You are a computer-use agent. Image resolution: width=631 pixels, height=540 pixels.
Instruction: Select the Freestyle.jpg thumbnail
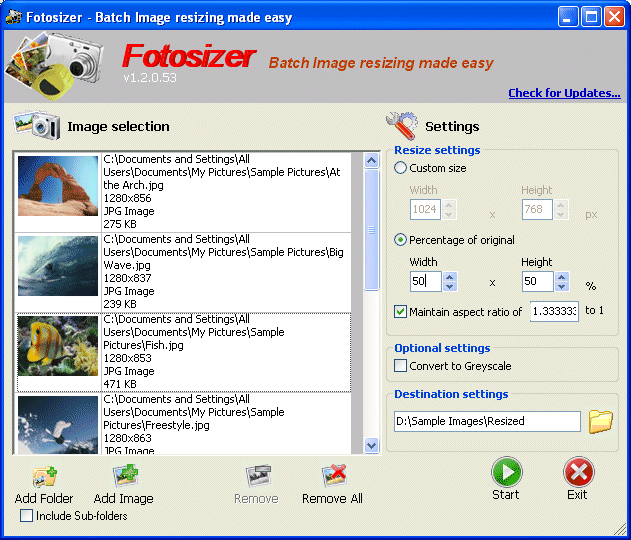click(58, 425)
